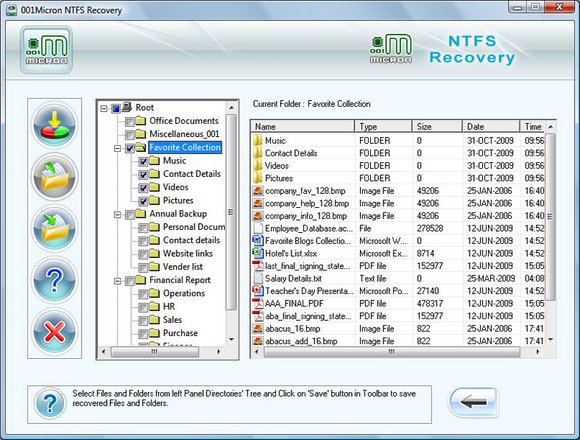Select the Sales tree folder
Image resolution: width=580 pixels, height=440 pixels.
(x=172, y=320)
